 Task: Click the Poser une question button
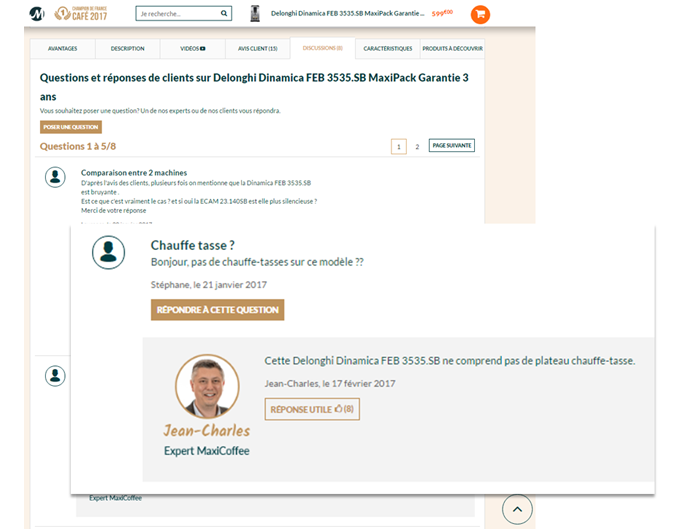pos(71,127)
